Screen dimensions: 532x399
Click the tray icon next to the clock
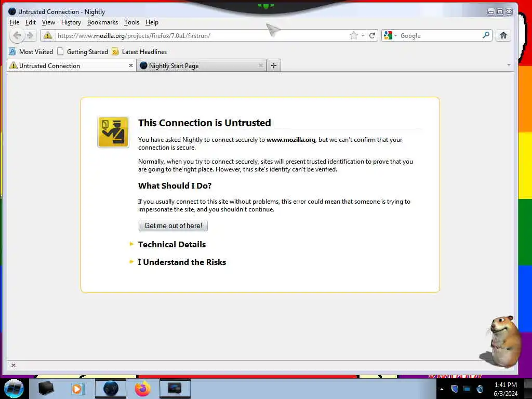pyautogui.click(x=480, y=389)
